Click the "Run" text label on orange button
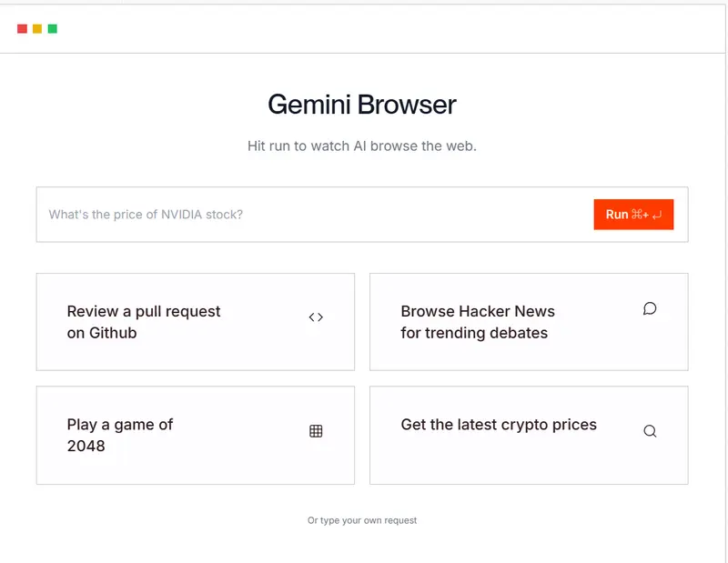 (617, 215)
